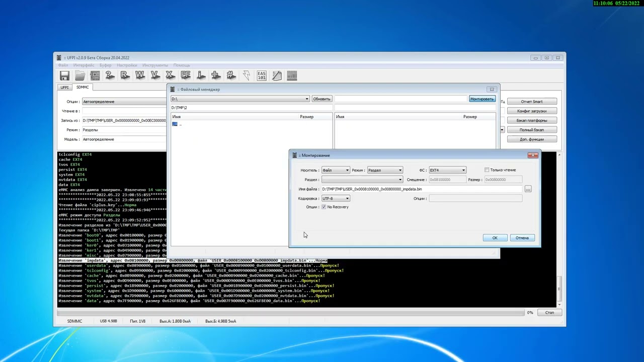Click the lightning bolt toolbar icon
The image size is (644, 362).
[247, 75]
